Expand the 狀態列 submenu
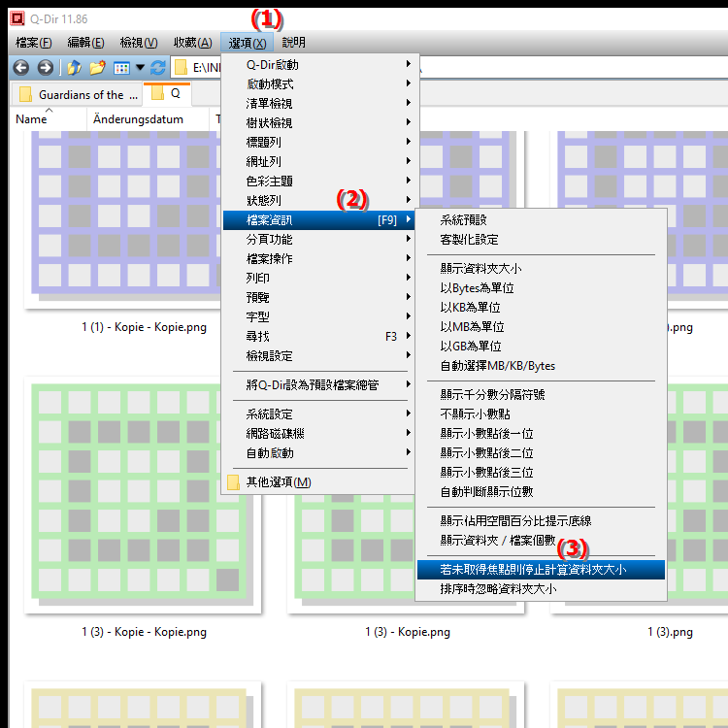The width and height of the screenshot is (728, 728). (320, 201)
